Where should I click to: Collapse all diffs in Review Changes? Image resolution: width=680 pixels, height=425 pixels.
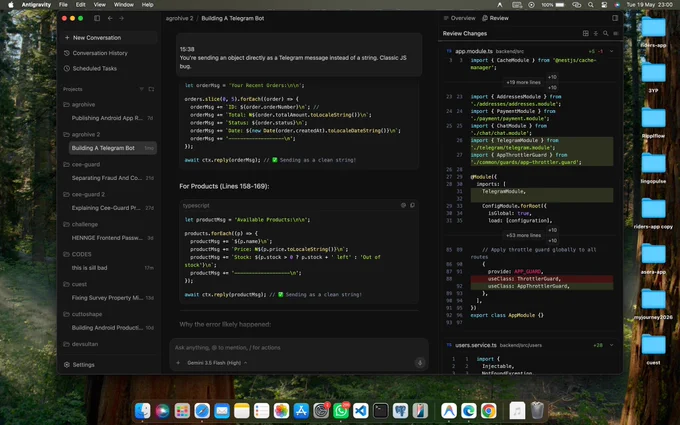(x=596, y=33)
